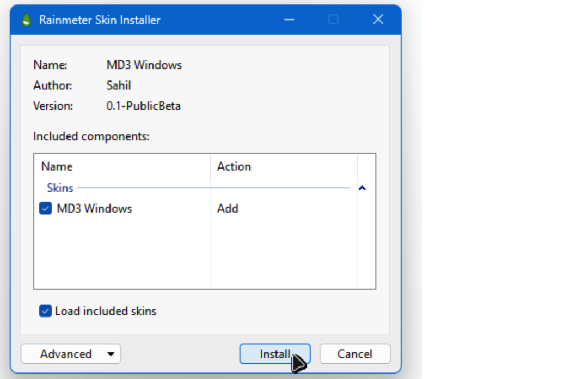588x379 pixels.
Task: Click the 0.1-PublicBeta version value
Action: point(143,106)
